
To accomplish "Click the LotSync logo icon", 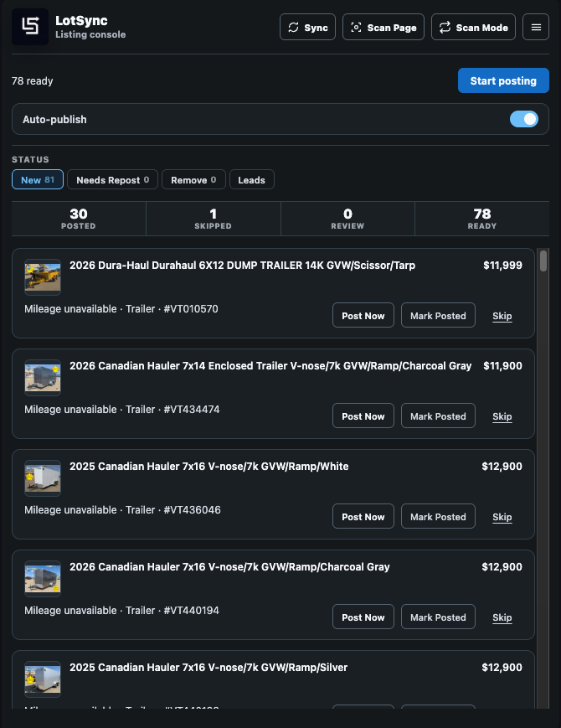I will (30, 27).
